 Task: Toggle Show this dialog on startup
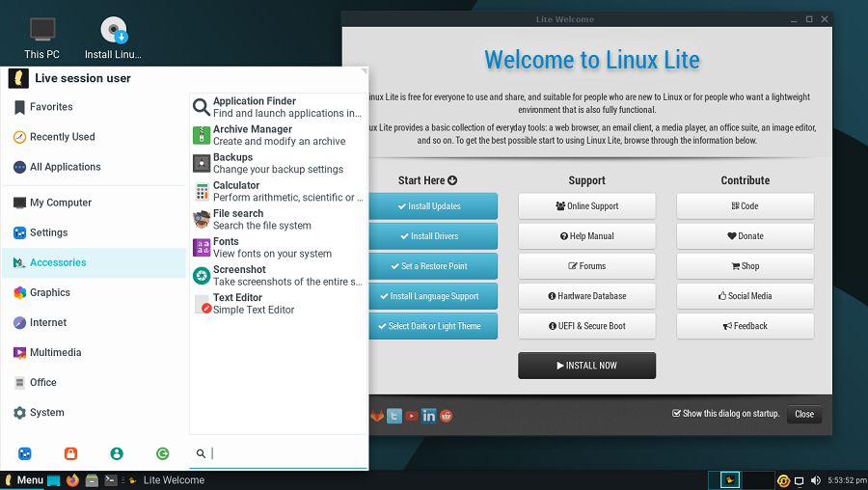pyautogui.click(x=725, y=414)
